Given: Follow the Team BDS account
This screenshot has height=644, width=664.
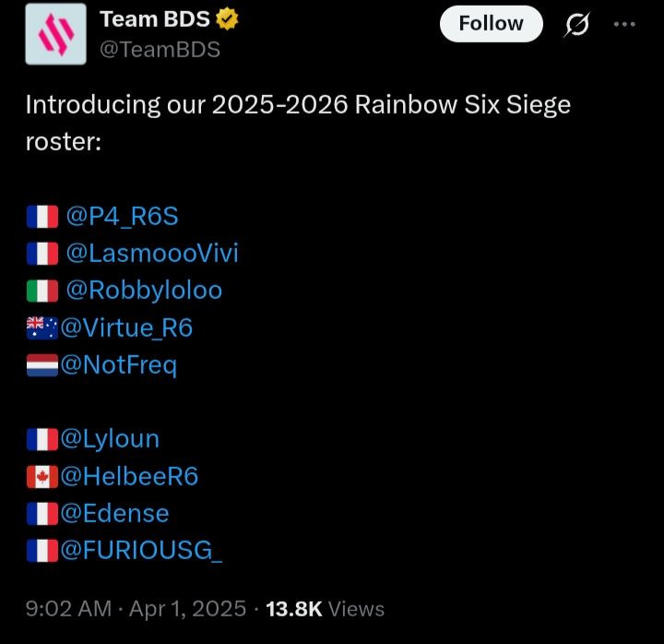Looking at the screenshot, I should 492,24.
